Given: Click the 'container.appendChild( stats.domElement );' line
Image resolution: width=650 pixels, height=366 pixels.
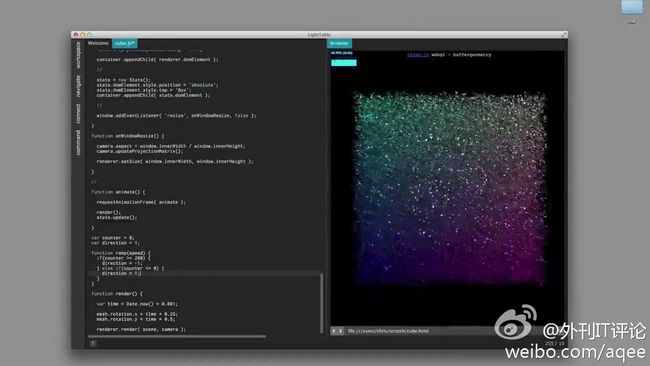Looking at the screenshot, I should (153, 95).
